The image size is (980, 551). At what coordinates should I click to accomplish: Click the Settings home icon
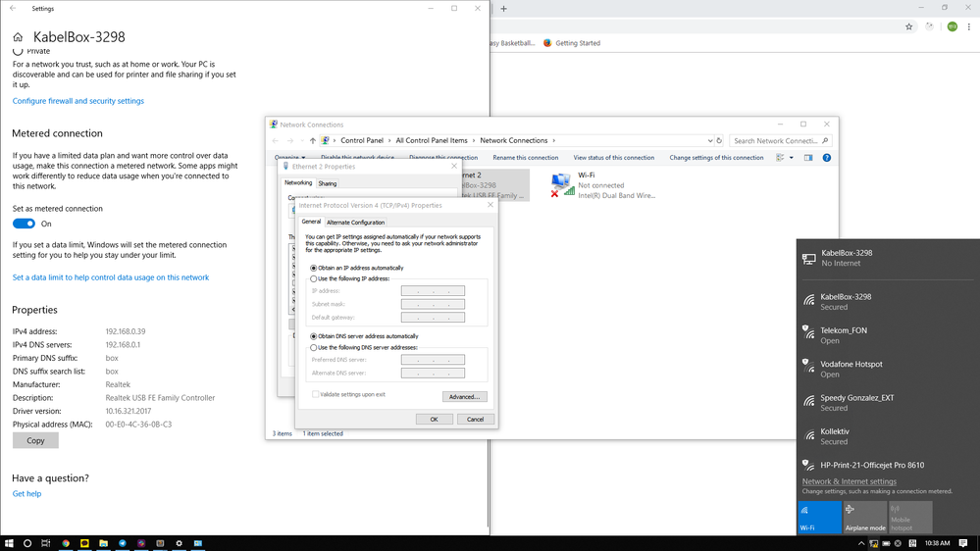(18, 37)
